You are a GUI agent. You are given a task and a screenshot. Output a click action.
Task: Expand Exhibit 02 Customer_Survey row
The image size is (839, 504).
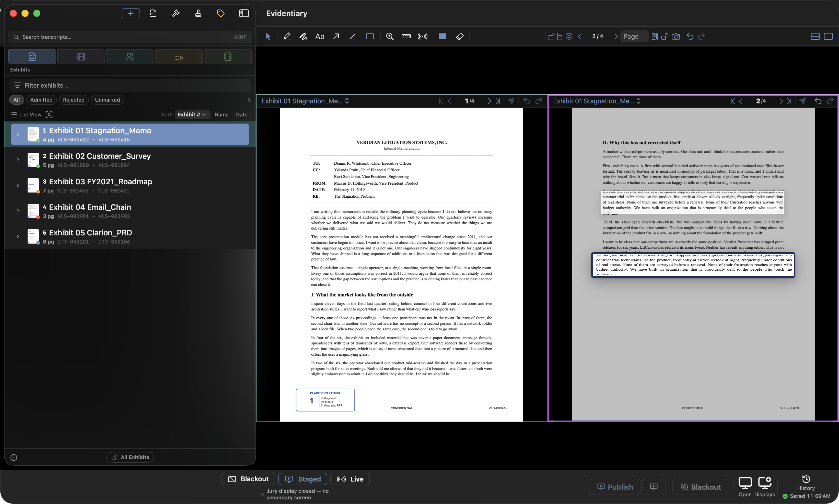(x=18, y=160)
